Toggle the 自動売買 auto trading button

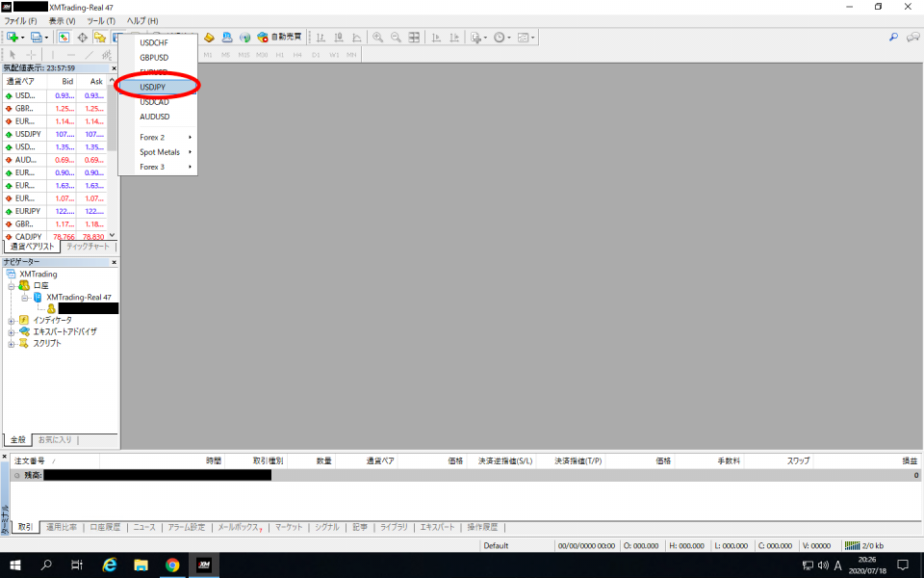(x=279, y=38)
